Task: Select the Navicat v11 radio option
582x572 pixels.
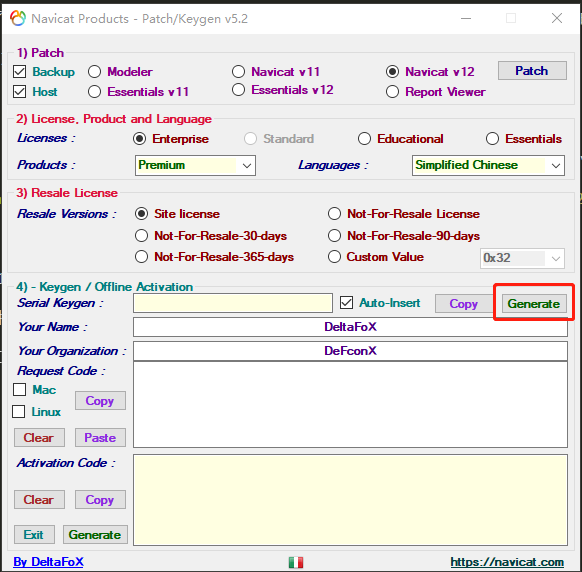Action: pyautogui.click(x=238, y=72)
